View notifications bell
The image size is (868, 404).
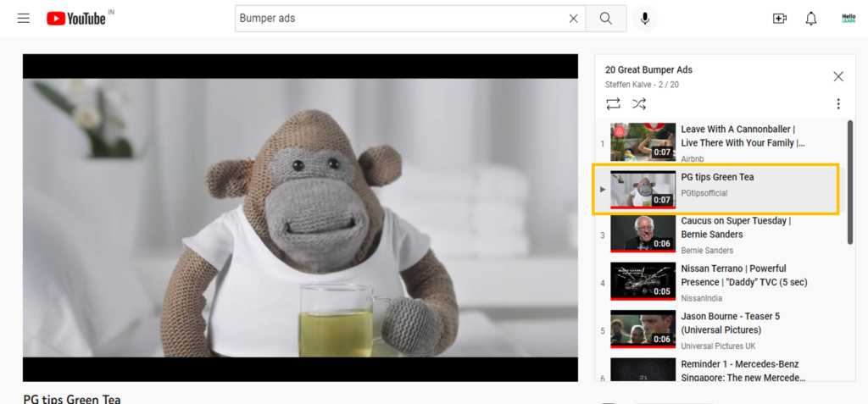(811, 19)
